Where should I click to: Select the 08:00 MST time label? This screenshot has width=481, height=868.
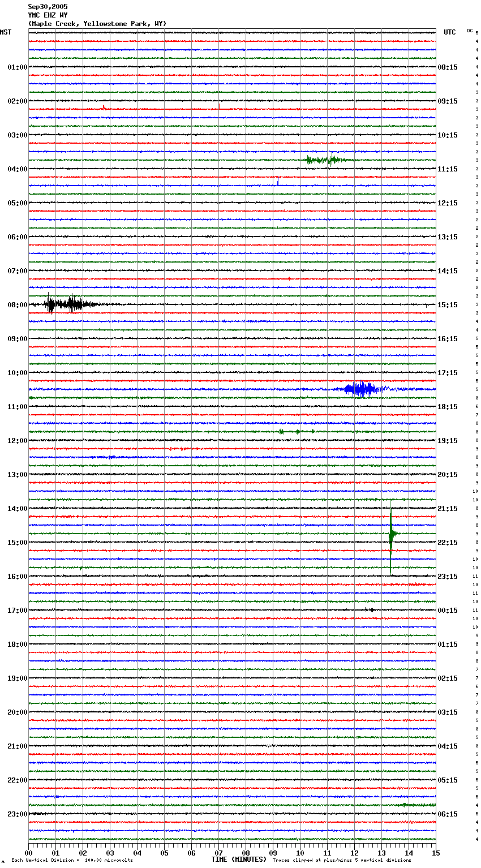(x=18, y=305)
